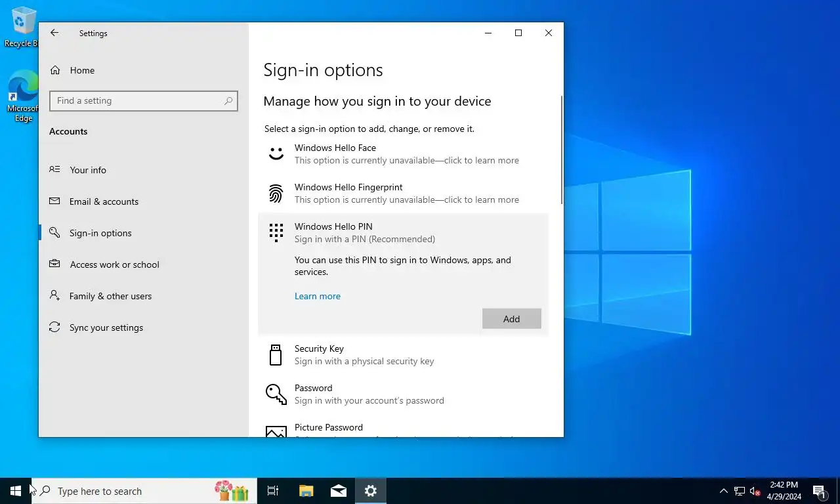Click the Add button for Windows Hello PIN

(x=511, y=318)
